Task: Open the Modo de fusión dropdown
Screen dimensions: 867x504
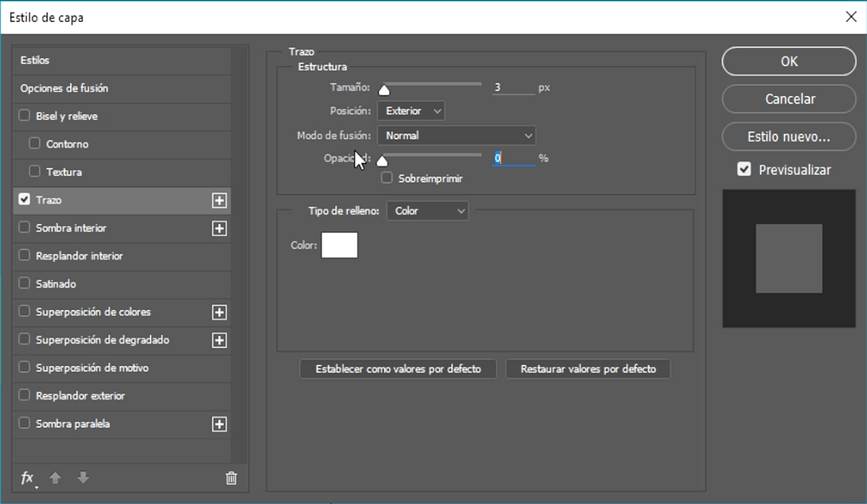Action: pyautogui.click(x=457, y=135)
